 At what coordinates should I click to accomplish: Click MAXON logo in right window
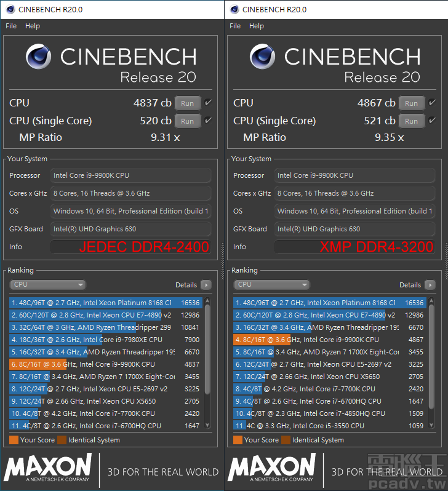click(271, 467)
